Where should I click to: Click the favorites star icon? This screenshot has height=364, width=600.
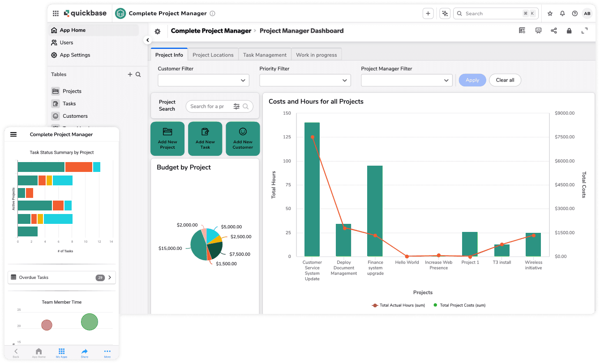click(550, 13)
